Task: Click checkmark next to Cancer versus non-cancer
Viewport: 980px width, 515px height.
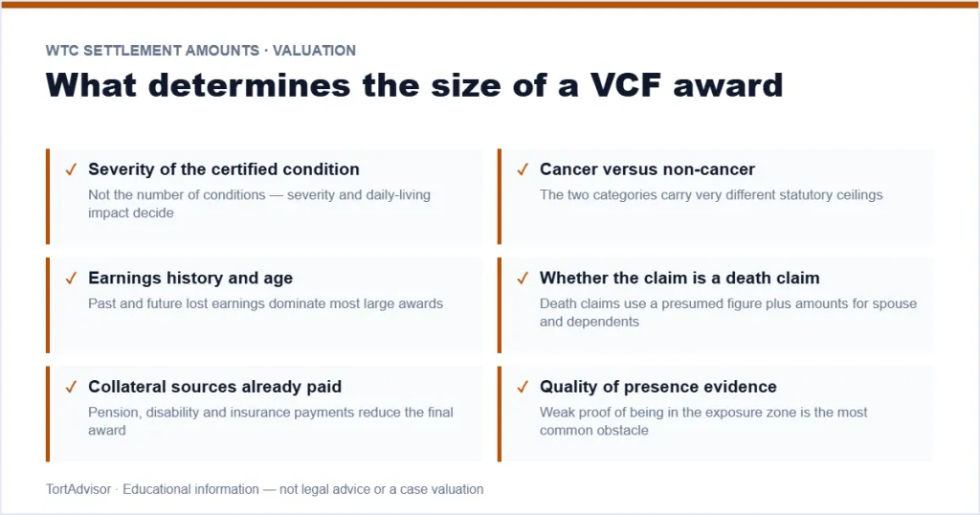Action: [523, 169]
